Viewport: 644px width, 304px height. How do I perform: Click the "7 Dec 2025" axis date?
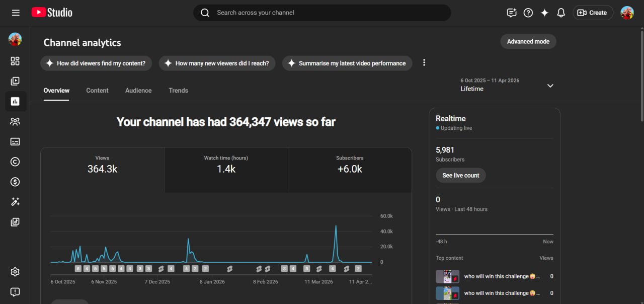(x=157, y=282)
